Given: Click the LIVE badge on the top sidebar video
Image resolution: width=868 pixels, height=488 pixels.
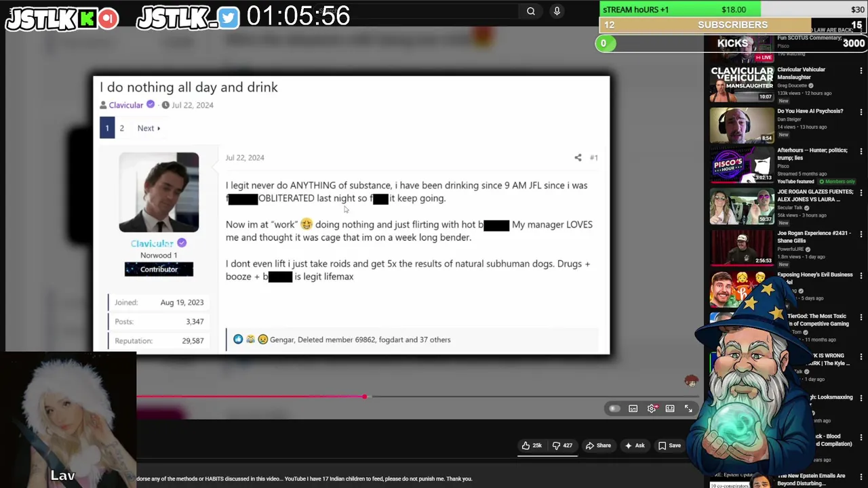Looking at the screenshot, I should point(766,58).
